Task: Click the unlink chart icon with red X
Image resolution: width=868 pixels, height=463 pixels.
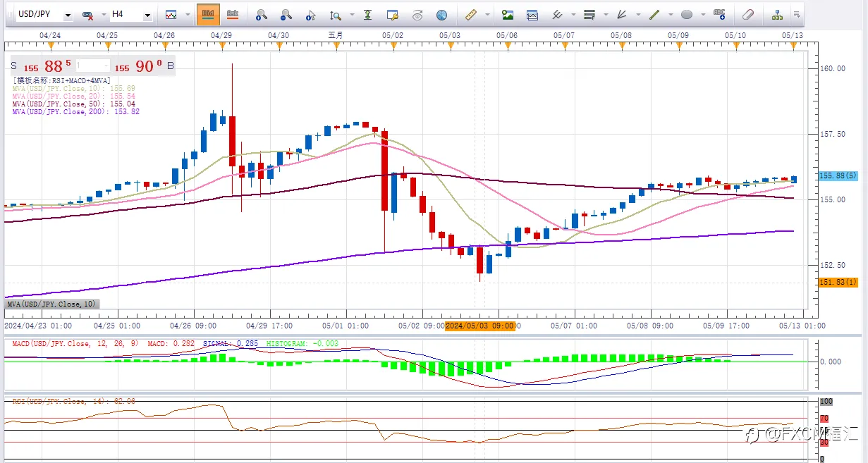Action: coord(87,15)
